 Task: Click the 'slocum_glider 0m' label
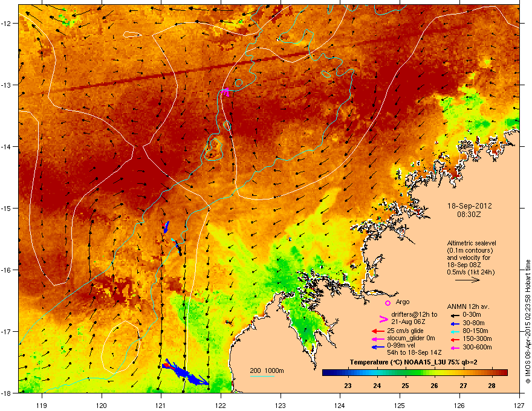pos(411,338)
